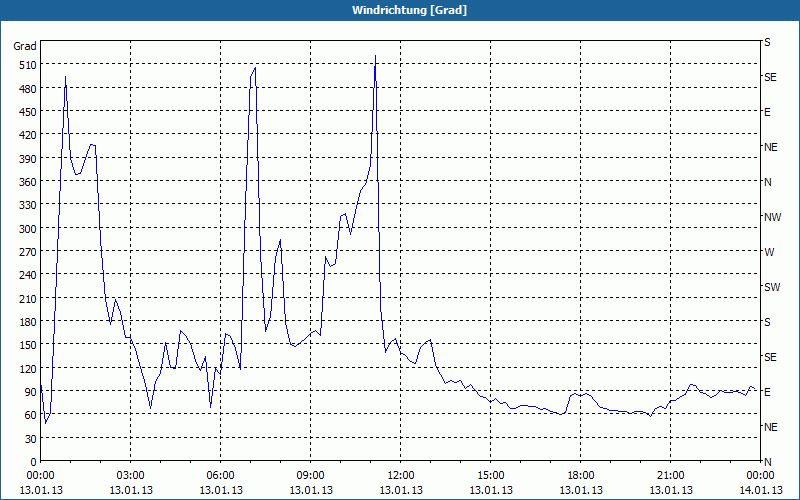Viewport: 800px width, 500px height.
Task: Select the 13.01.13 date under 06:00
Action: pyautogui.click(x=221, y=491)
